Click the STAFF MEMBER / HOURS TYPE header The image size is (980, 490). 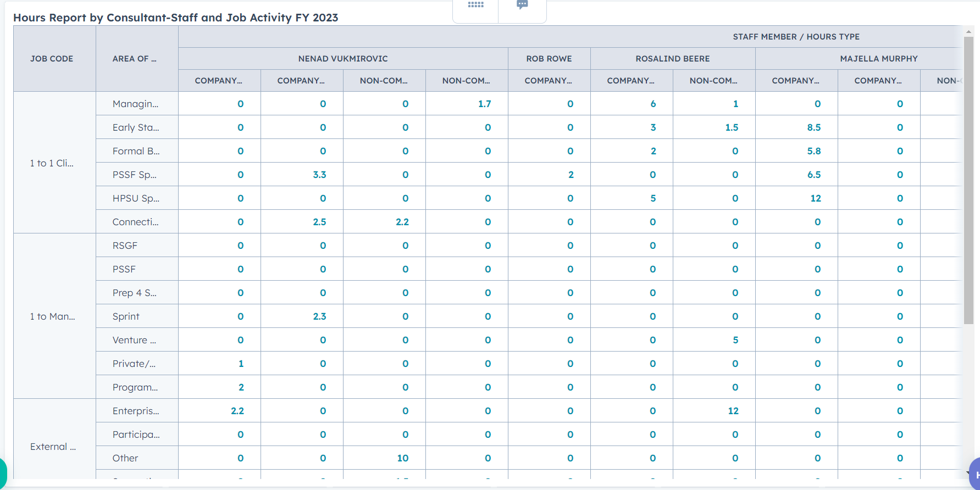tap(796, 37)
